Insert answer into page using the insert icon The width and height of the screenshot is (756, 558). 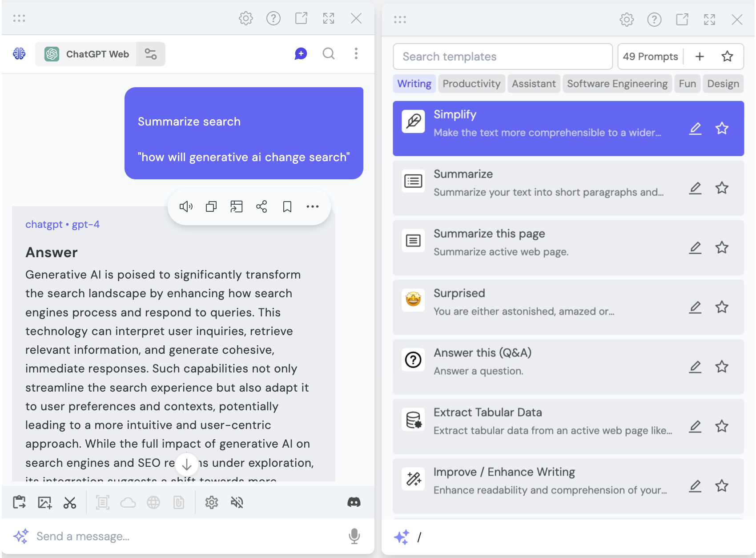coord(236,206)
